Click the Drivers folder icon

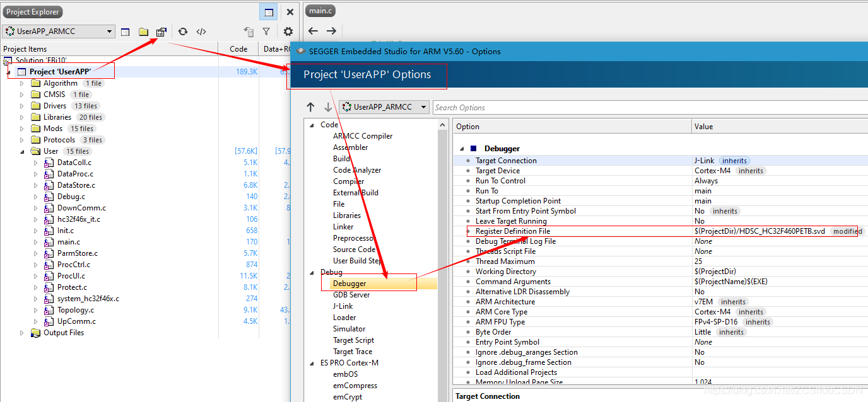[35, 106]
